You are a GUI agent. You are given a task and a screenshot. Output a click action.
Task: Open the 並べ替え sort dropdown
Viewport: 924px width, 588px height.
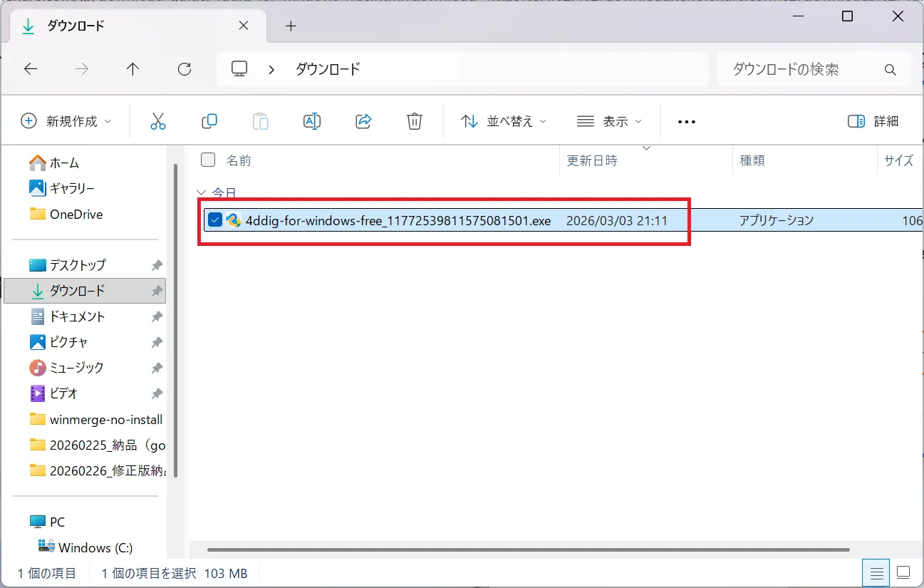[x=503, y=121]
